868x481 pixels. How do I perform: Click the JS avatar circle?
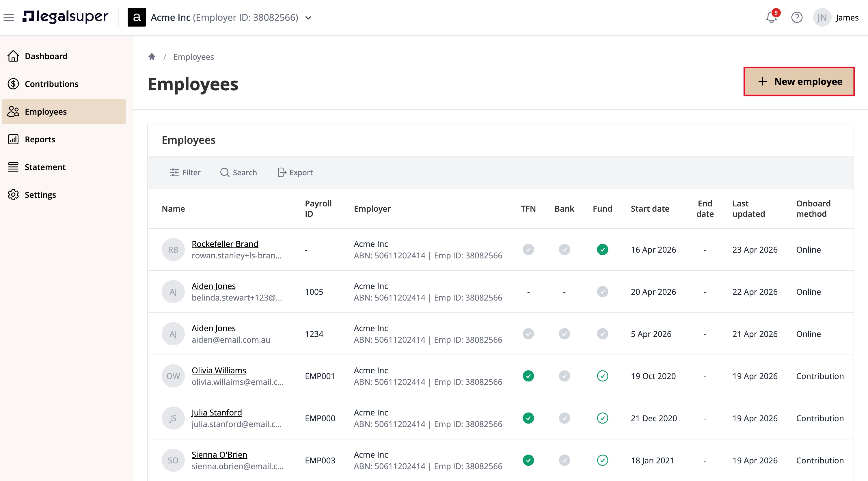(x=173, y=418)
